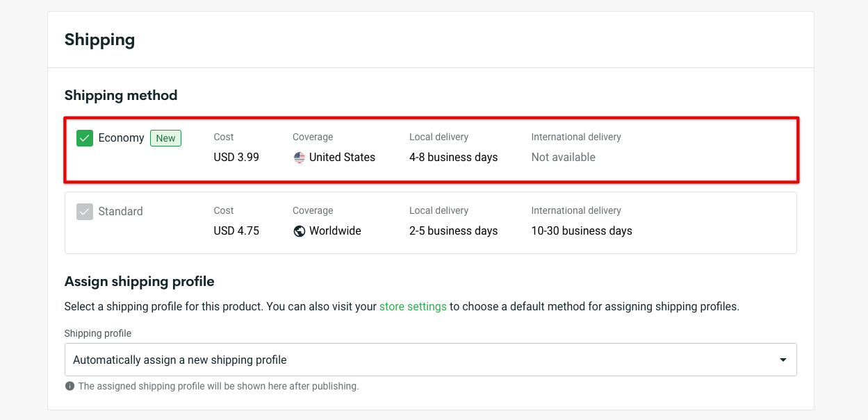Open the store settings link
This screenshot has width=868, height=420.
(413, 306)
